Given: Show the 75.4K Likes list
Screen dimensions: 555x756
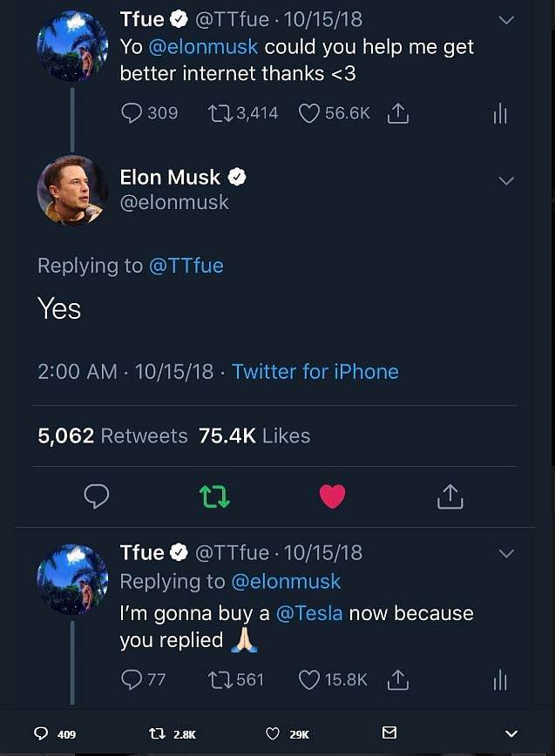Looking at the screenshot, I should [254, 435].
